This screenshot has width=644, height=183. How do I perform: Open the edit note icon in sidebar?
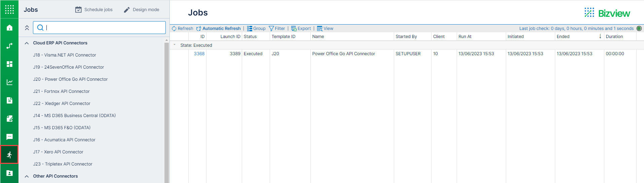[x=9, y=118]
